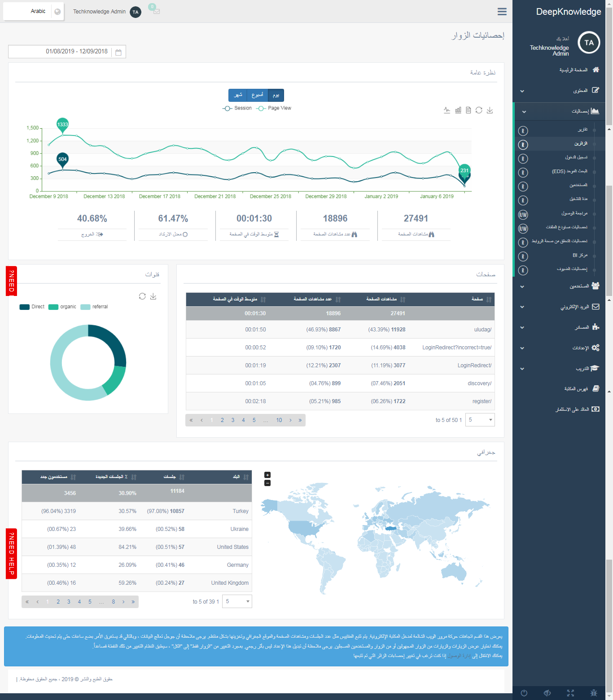Toggle the Session series in chart legend
Image resolution: width=613 pixels, height=700 pixels.
(x=237, y=108)
